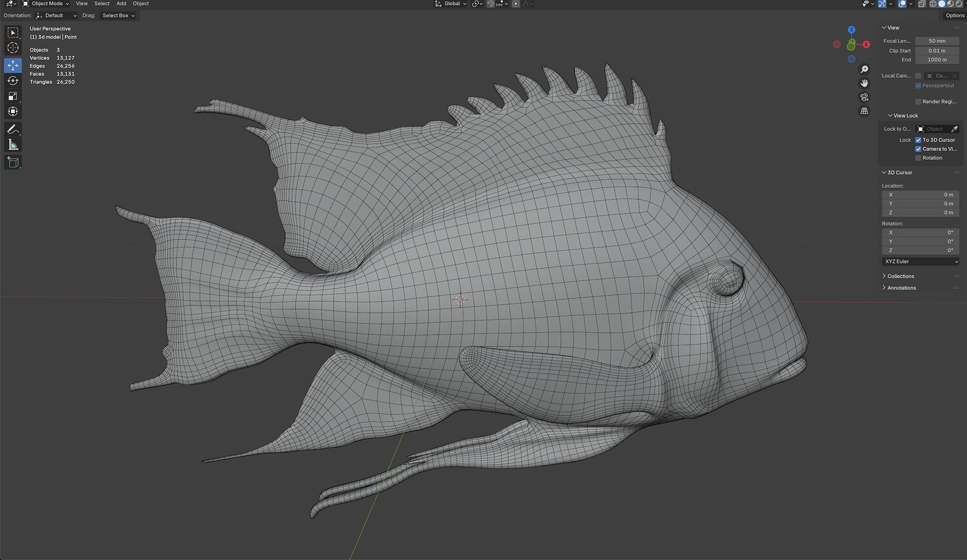Open the Add menu

pos(121,4)
